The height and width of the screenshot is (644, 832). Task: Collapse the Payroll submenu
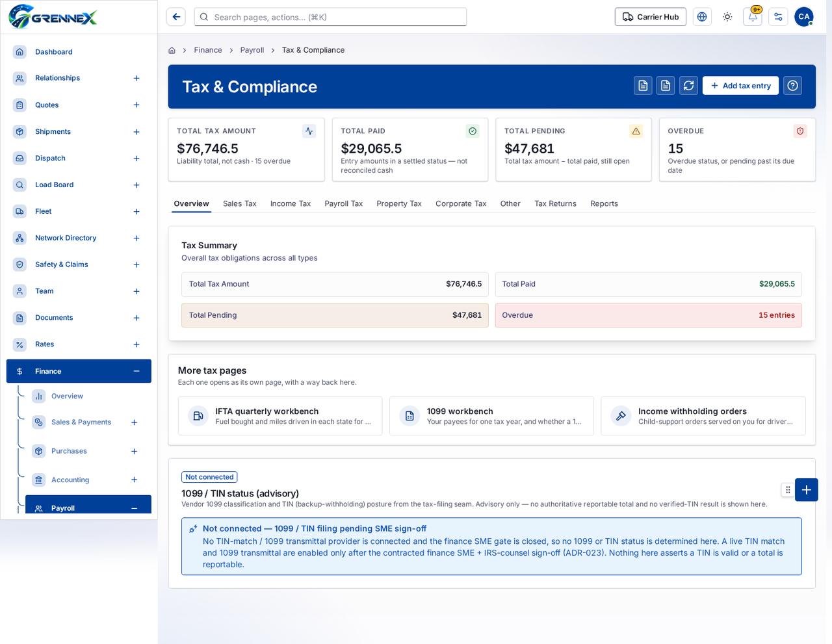click(134, 508)
